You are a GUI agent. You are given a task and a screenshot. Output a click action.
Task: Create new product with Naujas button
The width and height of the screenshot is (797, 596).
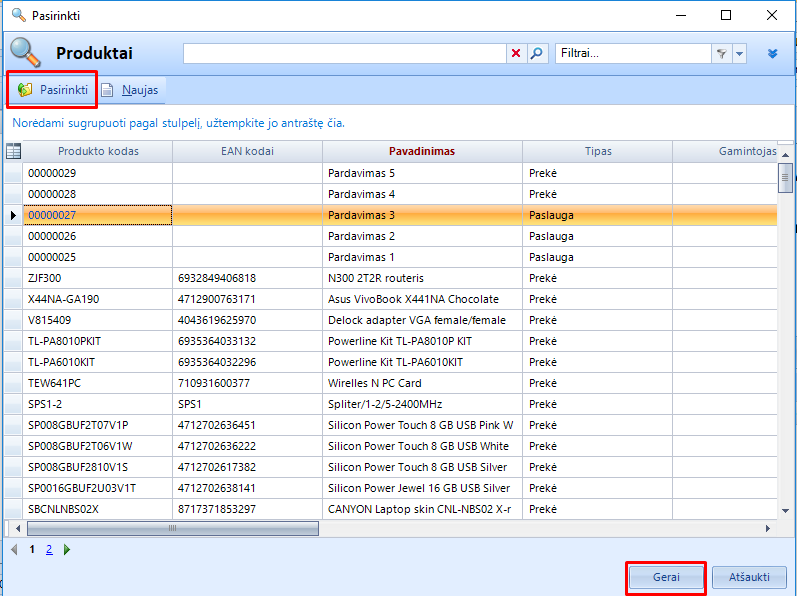tap(130, 90)
